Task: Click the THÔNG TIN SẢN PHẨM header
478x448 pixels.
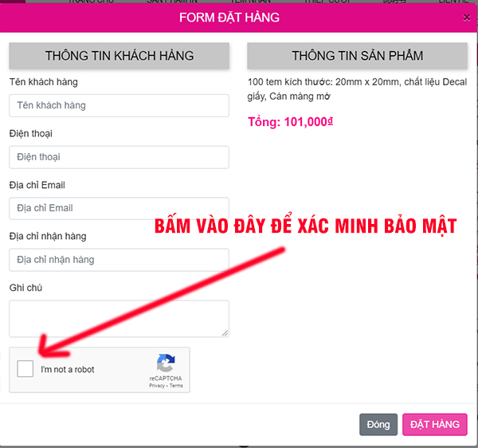Action: click(357, 56)
